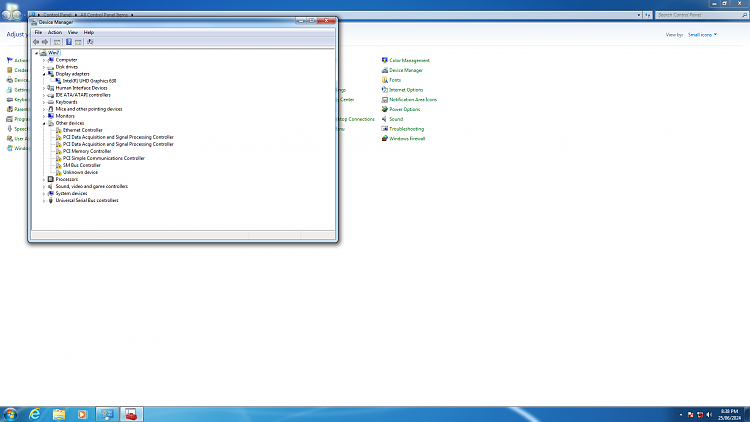Click the warning icon beside SM Bus Controller
Image resolution: width=750 pixels, height=422 pixels.
(58, 165)
